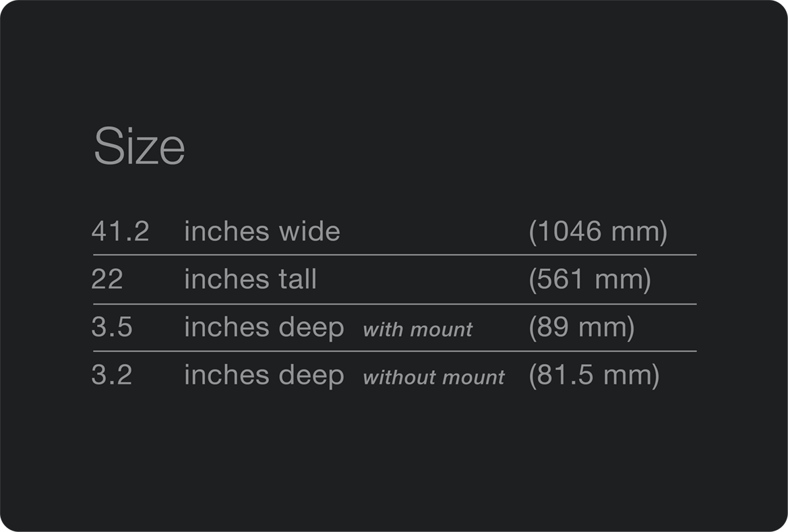Image resolution: width=788 pixels, height=532 pixels.
Task: Click the (81.5 mm) metric depth
Action: (x=594, y=375)
